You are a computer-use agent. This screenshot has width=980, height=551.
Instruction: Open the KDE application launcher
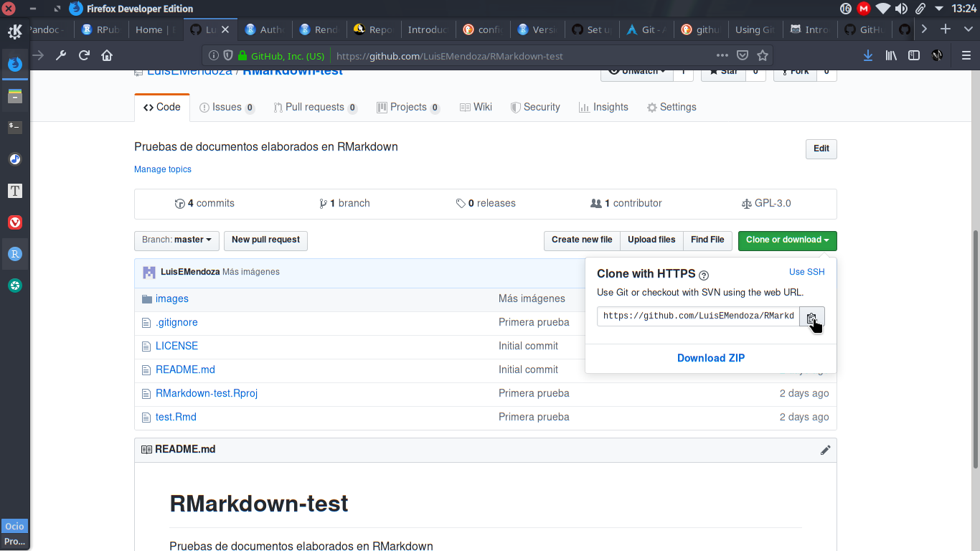point(15,31)
